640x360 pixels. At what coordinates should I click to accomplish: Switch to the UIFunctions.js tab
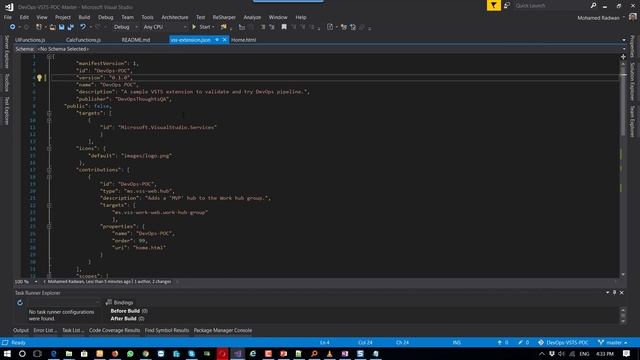[x=30, y=40]
